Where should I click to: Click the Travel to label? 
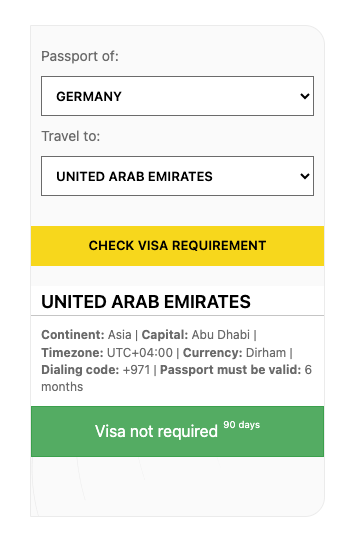(x=71, y=136)
